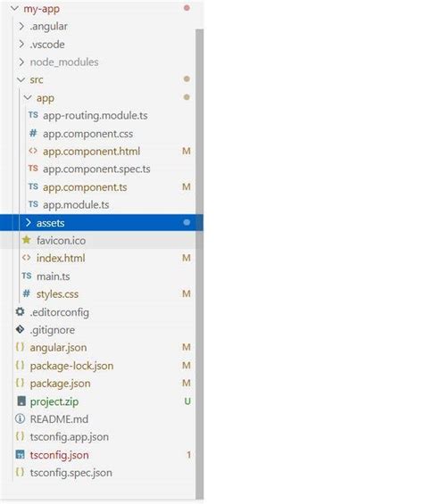Open styles.css file
The image size is (423, 504).
[x=57, y=294]
